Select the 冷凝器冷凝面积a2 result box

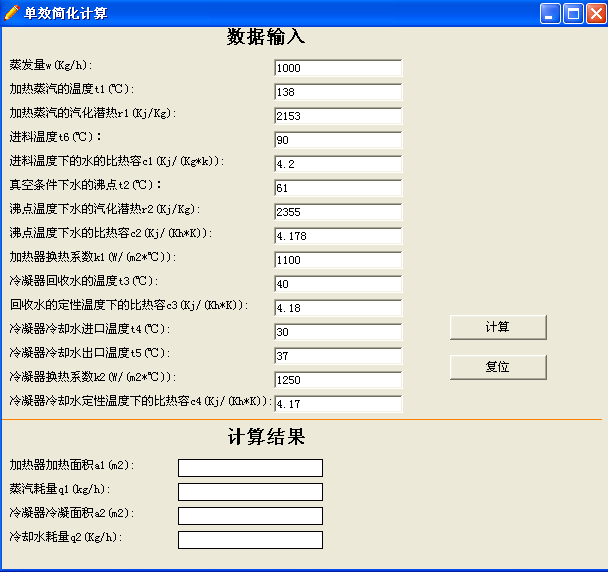250,516
